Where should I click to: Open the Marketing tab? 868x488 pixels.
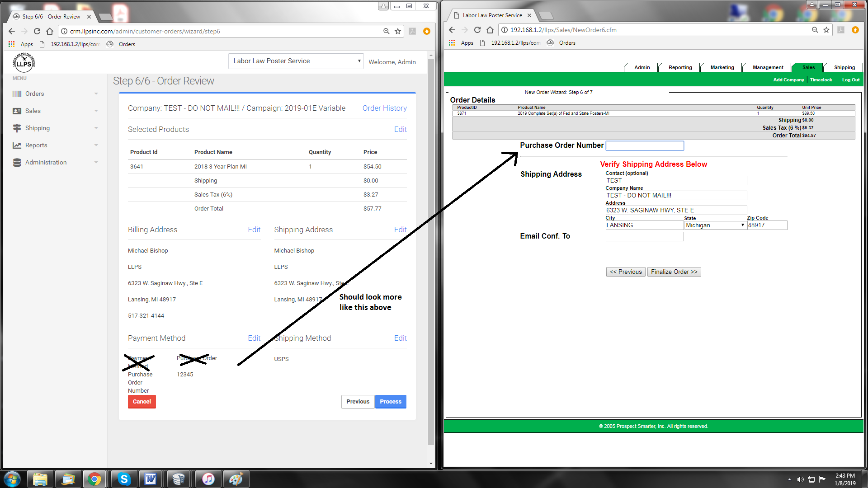(722, 67)
